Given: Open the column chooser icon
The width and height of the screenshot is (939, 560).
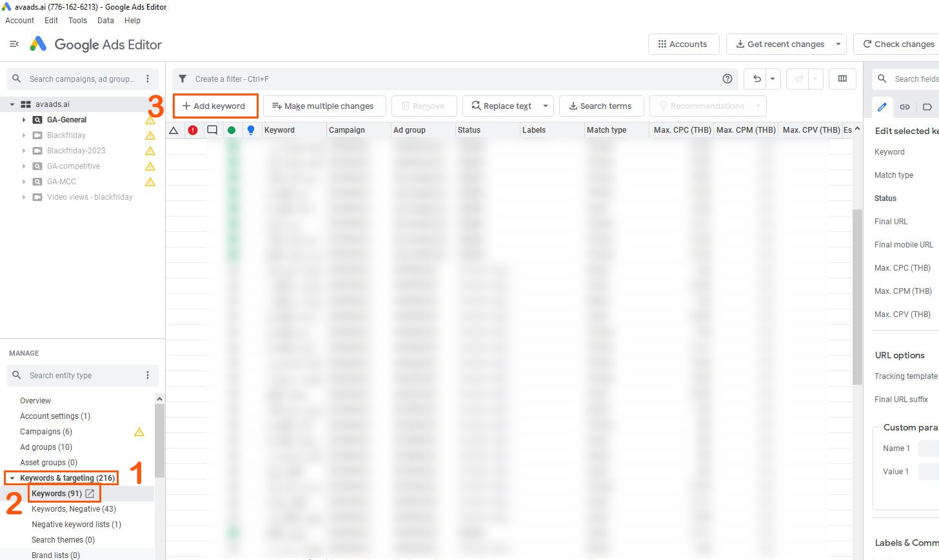Looking at the screenshot, I should click(842, 79).
